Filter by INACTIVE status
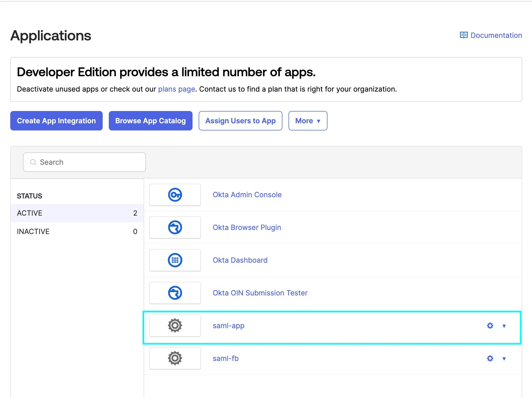This screenshot has height=398, width=532. coord(77,231)
